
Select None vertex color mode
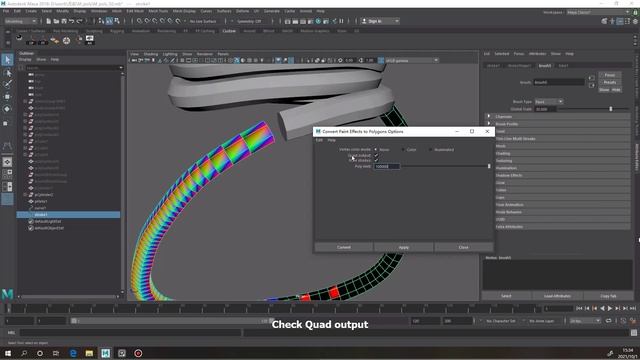[x=376, y=150]
